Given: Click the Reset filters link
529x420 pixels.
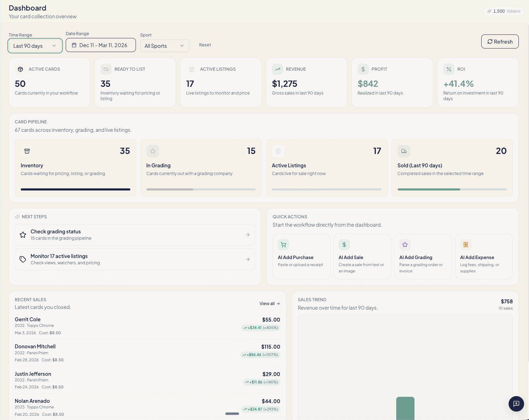Looking at the screenshot, I should click(x=205, y=45).
